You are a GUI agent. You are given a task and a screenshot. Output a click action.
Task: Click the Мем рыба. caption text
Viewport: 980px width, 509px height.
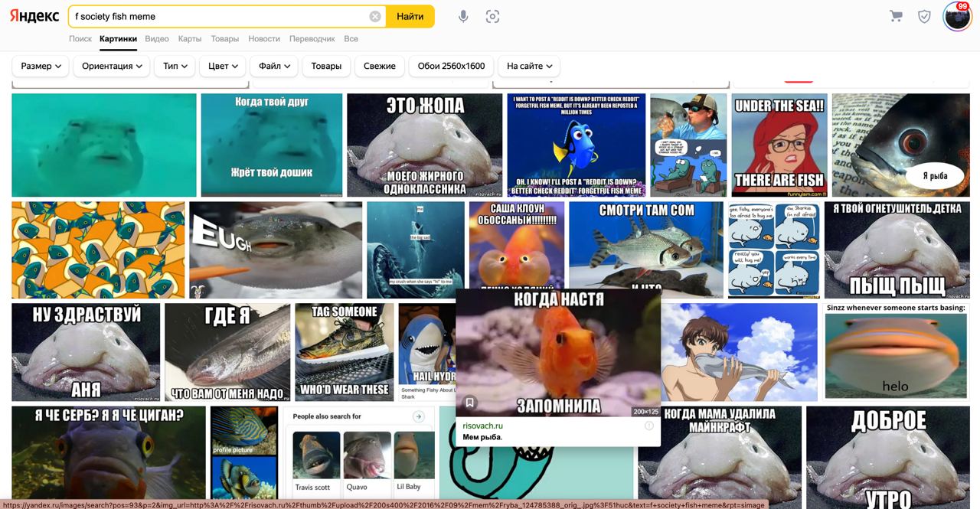482,437
